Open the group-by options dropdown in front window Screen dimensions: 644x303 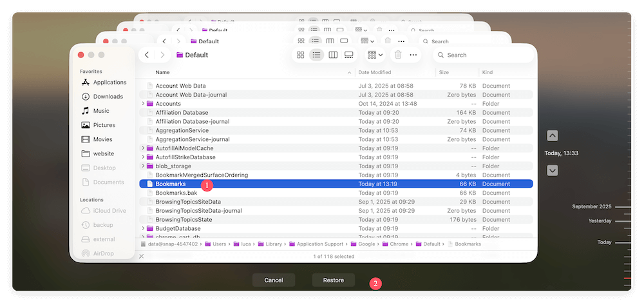tap(375, 55)
